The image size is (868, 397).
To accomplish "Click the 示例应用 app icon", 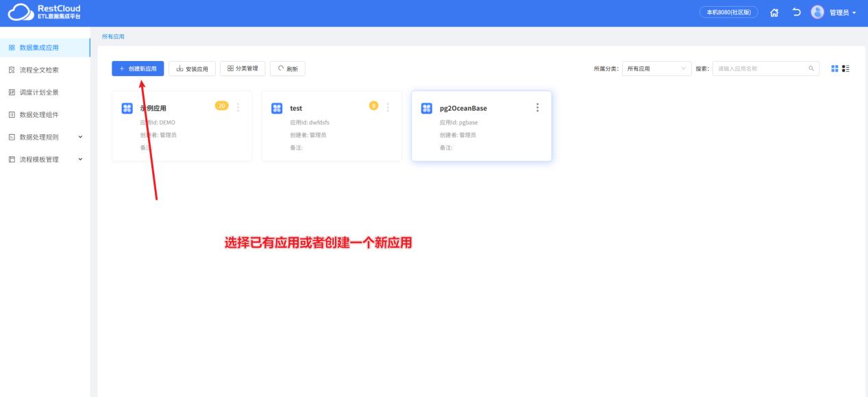I will pyautogui.click(x=127, y=108).
